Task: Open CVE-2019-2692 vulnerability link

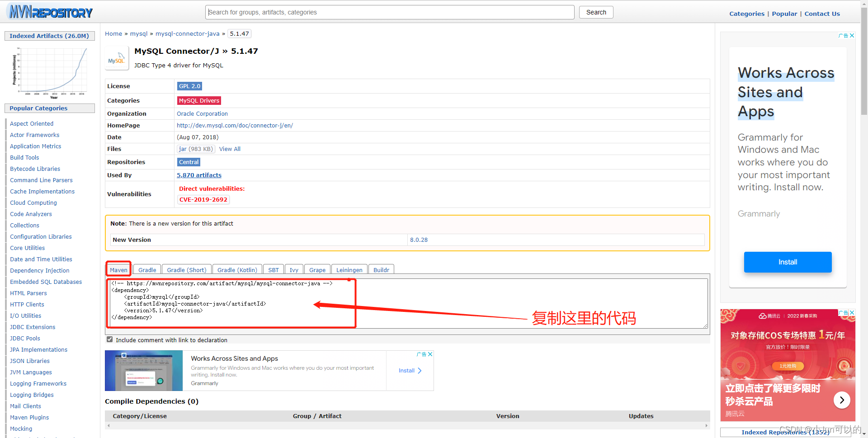Action: [203, 200]
